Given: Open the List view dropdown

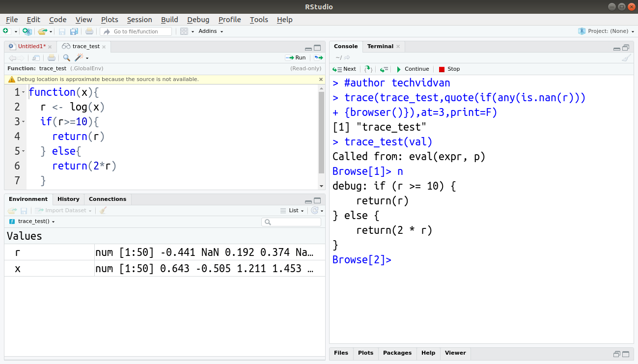Looking at the screenshot, I should tap(292, 210).
